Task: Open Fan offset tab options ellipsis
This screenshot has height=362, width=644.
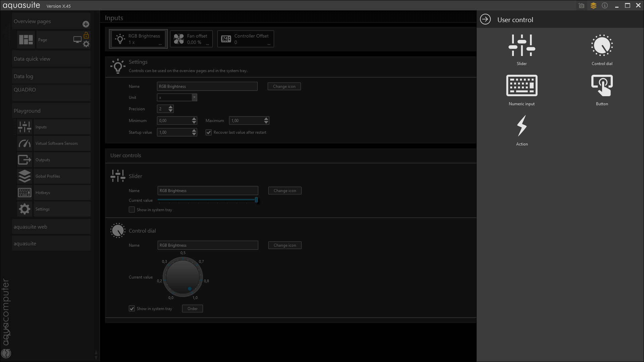Action: click(207, 44)
